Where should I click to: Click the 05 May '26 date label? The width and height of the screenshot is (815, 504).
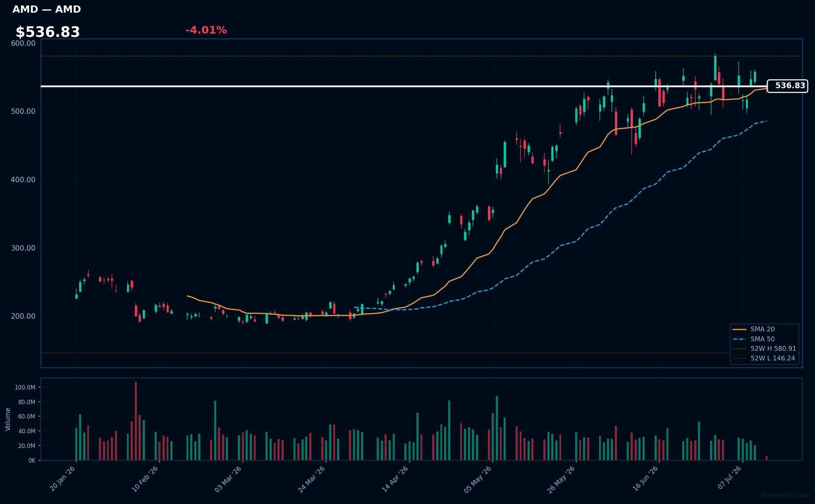pyautogui.click(x=478, y=479)
